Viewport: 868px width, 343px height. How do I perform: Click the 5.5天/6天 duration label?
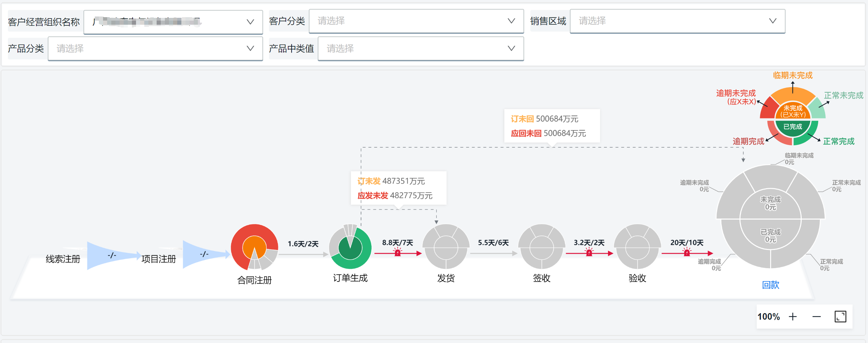[493, 243]
